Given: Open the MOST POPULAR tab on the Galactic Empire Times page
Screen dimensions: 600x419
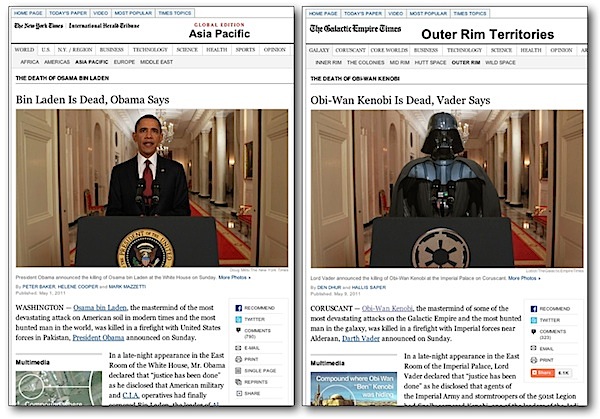Looking at the screenshot, I should 428,13.
